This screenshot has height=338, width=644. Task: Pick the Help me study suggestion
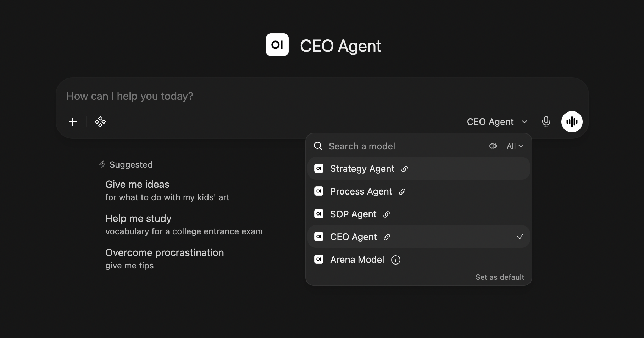point(184,224)
